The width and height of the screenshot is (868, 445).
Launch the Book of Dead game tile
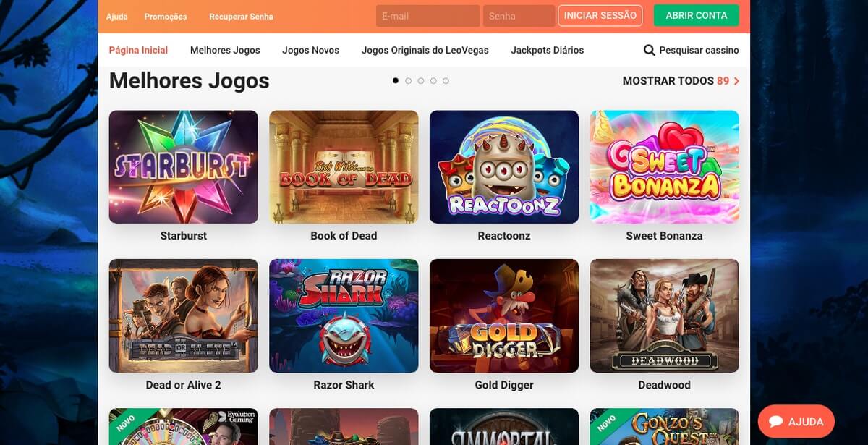tap(344, 166)
